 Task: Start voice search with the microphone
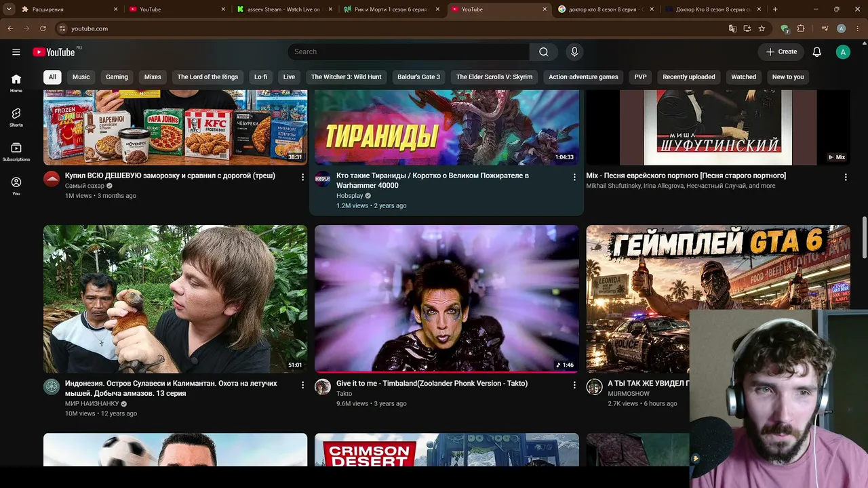574,52
